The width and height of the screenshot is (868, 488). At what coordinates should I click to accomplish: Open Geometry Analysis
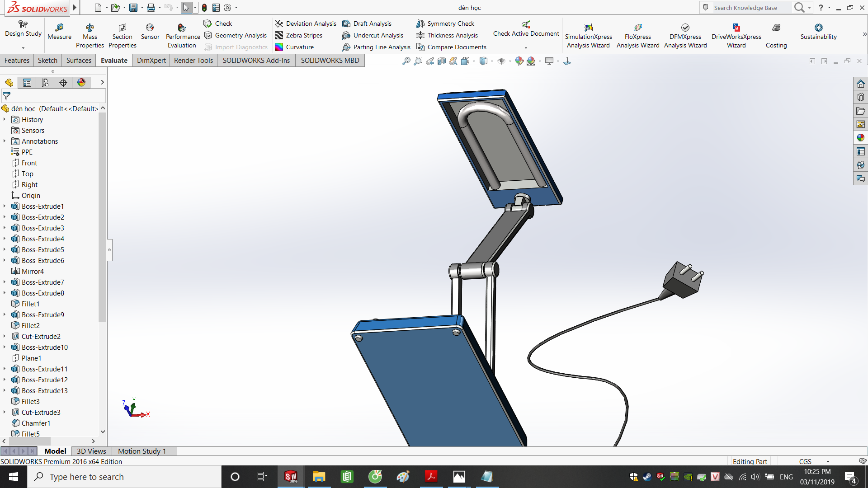(236, 35)
